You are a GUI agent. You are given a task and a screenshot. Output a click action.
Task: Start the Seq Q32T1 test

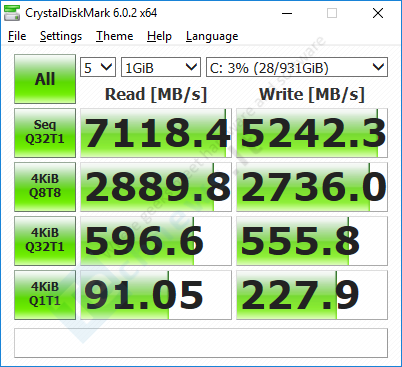[45, 133]
